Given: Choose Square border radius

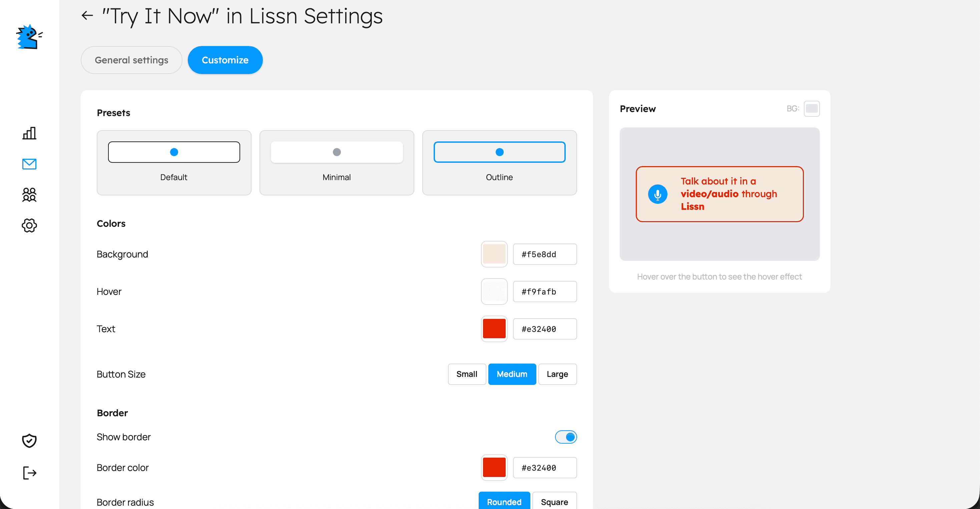Looking at the screenshot, I should click(x=555, y=502).
